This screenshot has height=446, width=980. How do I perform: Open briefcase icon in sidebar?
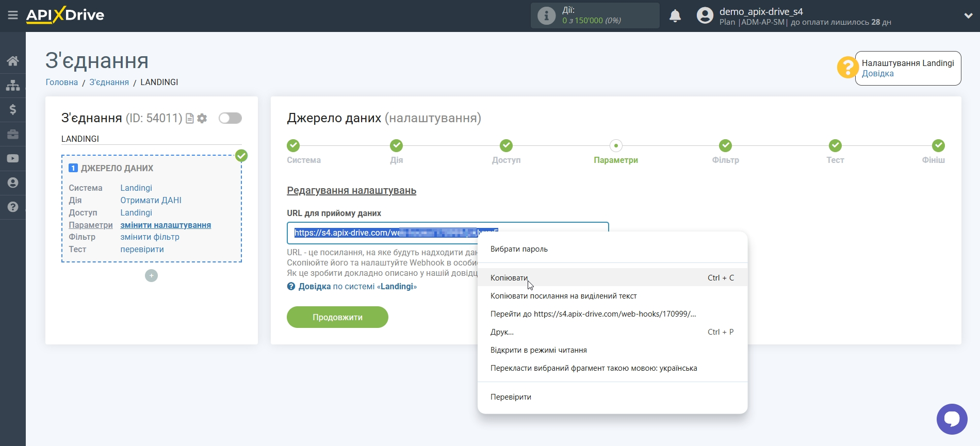(13, 134)
